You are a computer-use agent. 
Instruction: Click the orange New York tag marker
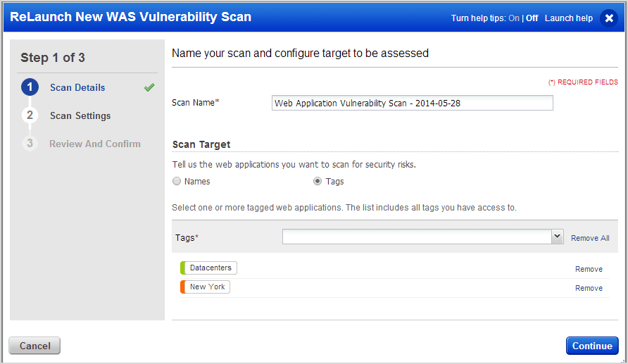[182, 287]
